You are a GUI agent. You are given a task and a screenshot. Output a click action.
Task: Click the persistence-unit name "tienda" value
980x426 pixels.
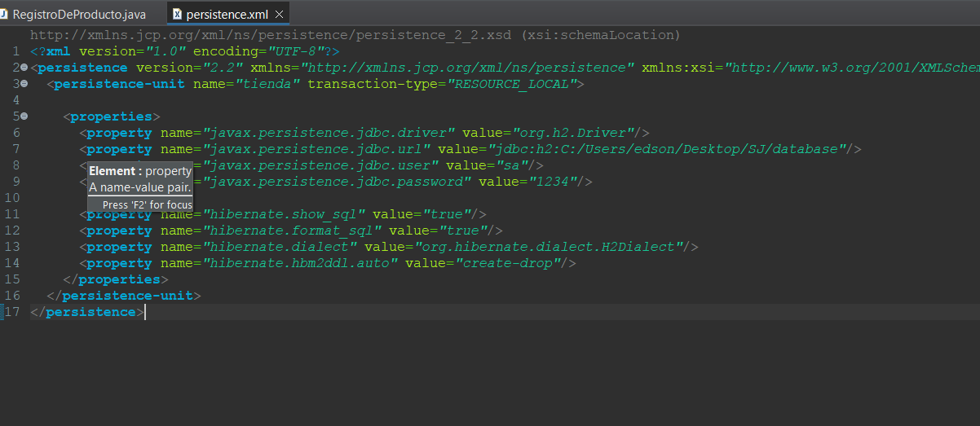tap(267, 84)
